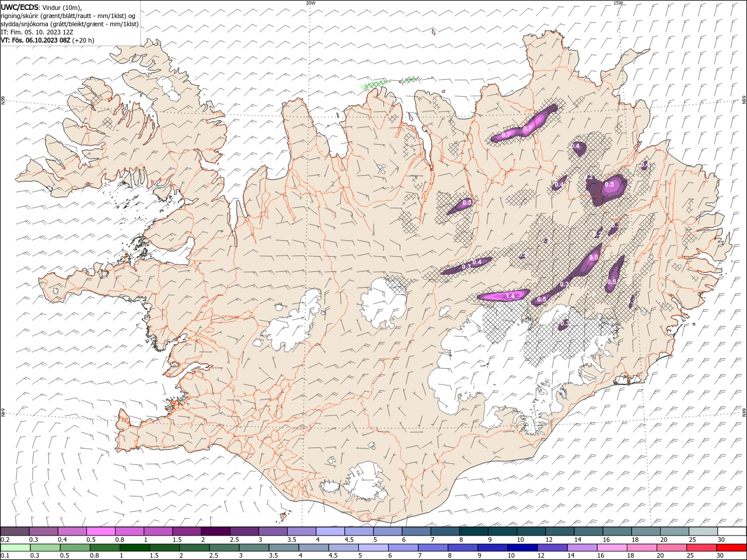747x560 pixels.
Task: Click the 'VT: Fös. 06.10.2023 08Z (+20 h)' line
Action: 47,40
